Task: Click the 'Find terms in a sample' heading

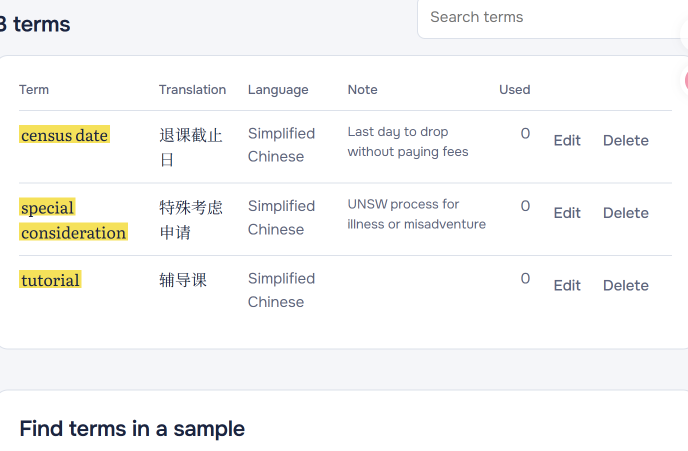Action: 132,429
